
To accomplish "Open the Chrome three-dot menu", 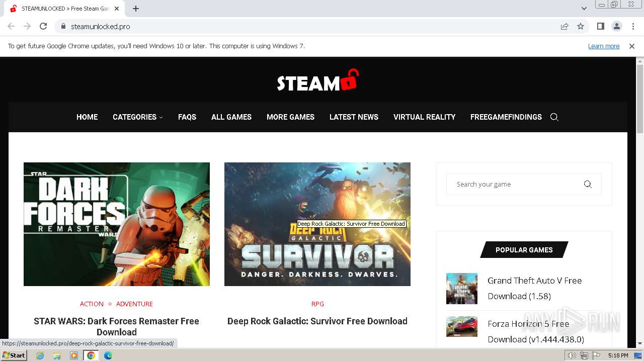I will tap(633, 26).
